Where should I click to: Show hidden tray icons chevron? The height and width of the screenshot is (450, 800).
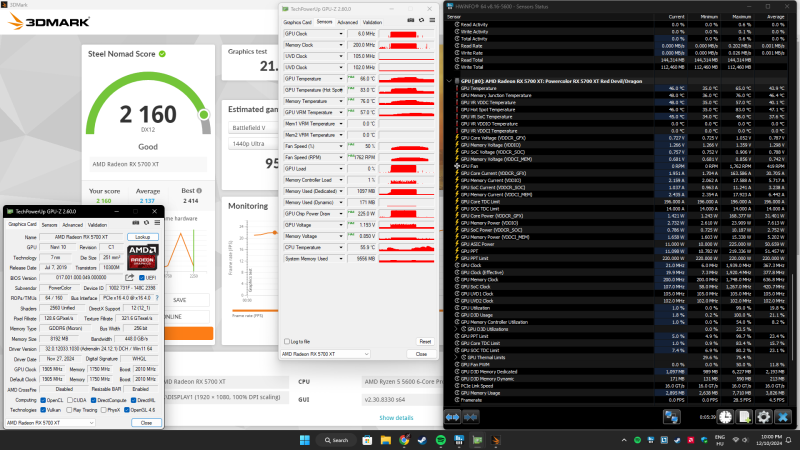click(x=623, y=440)
